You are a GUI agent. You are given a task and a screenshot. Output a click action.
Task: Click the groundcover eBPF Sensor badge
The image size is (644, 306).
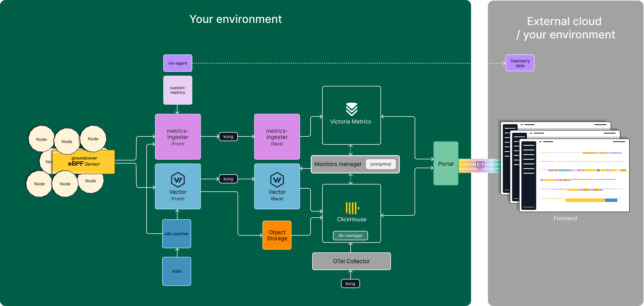(x=83, y=162)
